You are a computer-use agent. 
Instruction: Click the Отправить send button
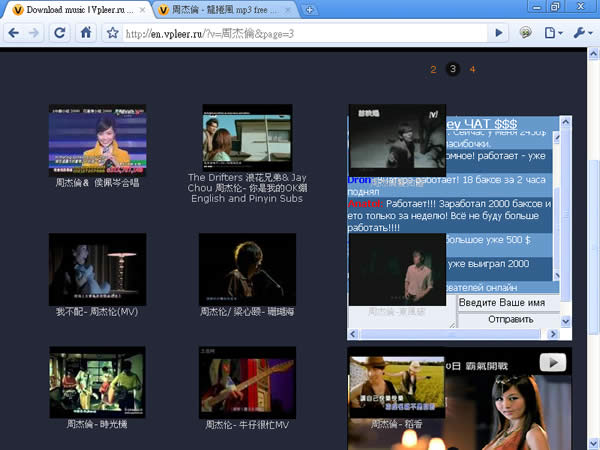tap(508, 319)
